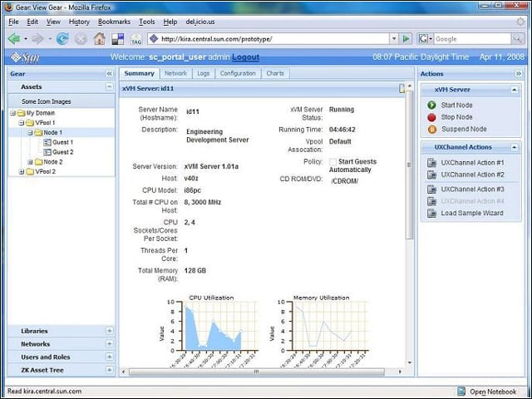Expand the Users and Roles section
The width and height of the screenshot is (532, 399).
(109, 357)
